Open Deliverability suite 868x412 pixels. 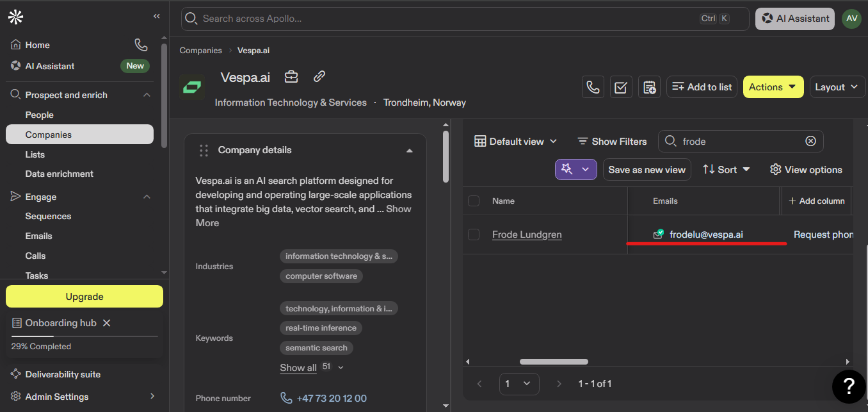click(63, 374)
